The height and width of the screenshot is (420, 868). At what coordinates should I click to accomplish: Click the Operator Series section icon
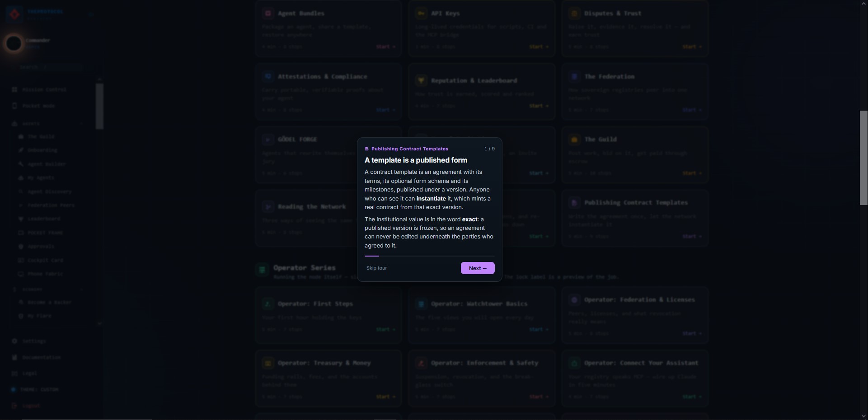[x=262, y=270]
